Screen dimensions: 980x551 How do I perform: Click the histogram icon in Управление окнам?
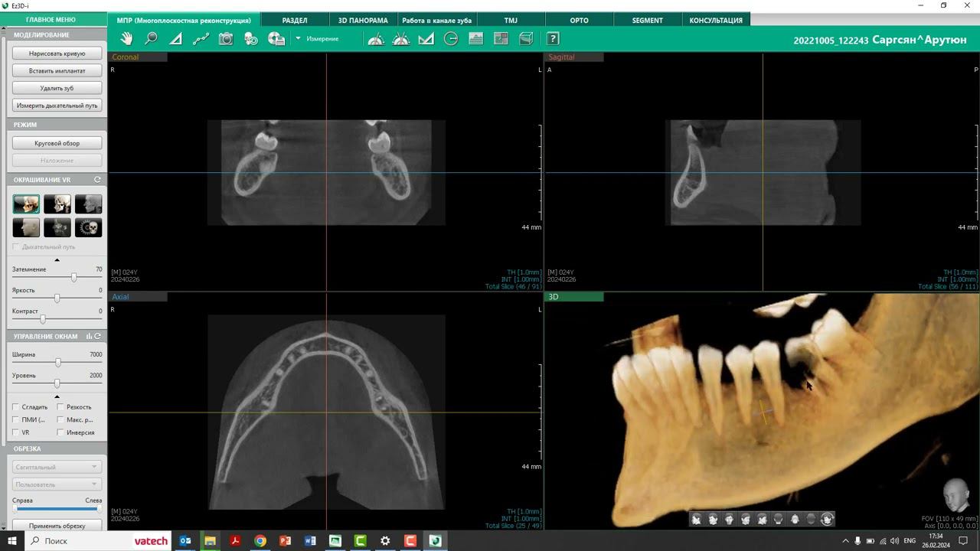89,336
